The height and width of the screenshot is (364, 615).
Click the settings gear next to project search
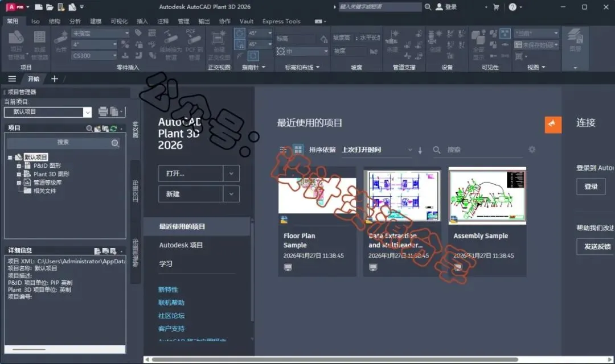tap(532, 149)
